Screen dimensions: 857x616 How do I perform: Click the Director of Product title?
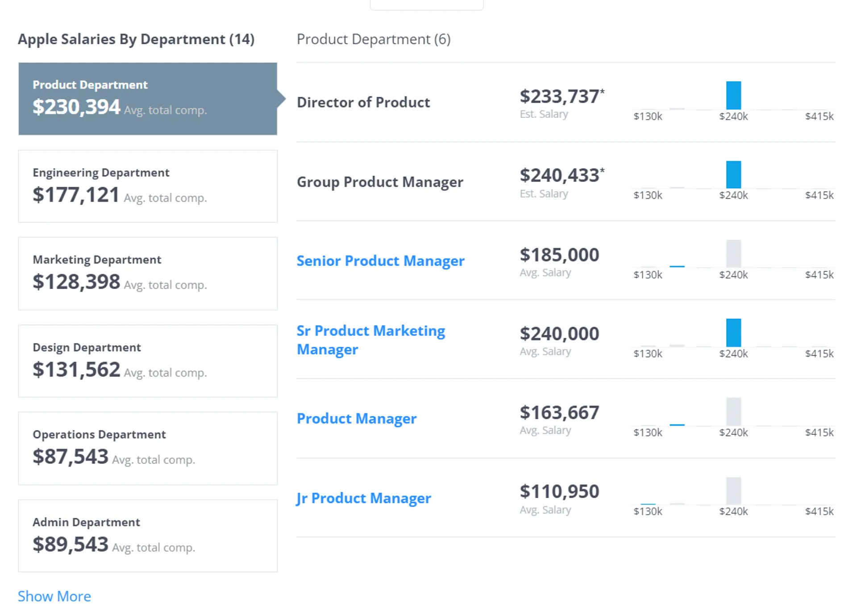363,102
